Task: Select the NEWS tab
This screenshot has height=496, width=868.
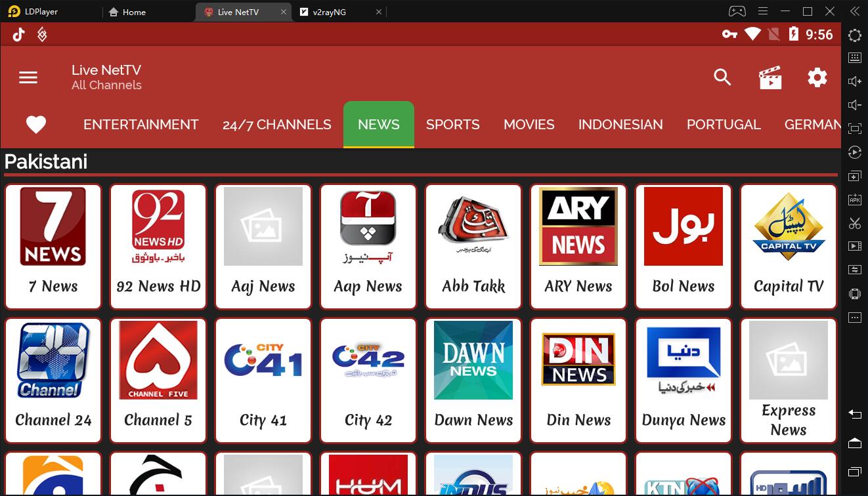Action: tap(379, 125)
